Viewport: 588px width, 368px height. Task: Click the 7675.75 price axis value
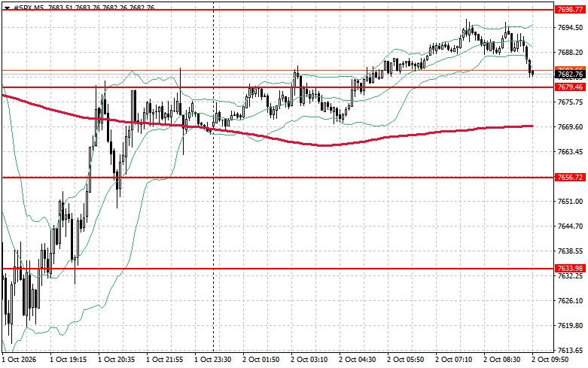(x=571, y=102)
